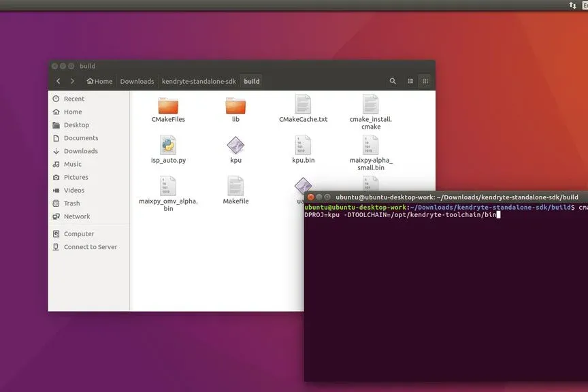The height and width of the screenshot is (392, 588).
Task: Select the CMakeFiles folder icon
Action: click(168, 105)
